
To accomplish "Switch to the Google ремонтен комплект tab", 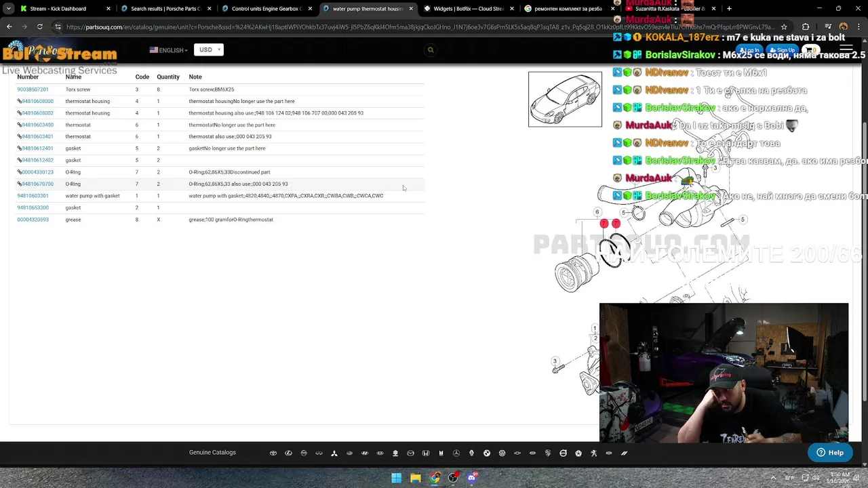I will (570, 9).
